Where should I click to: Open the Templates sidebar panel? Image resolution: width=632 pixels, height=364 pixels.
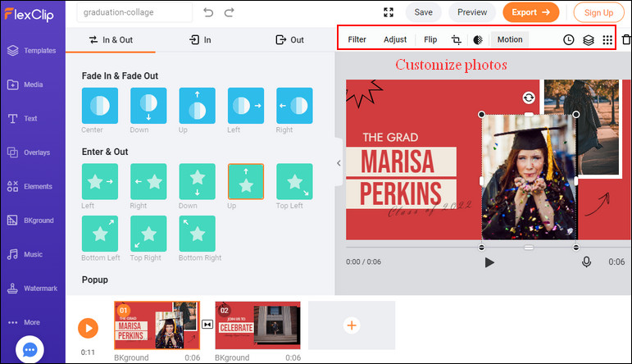31,50
